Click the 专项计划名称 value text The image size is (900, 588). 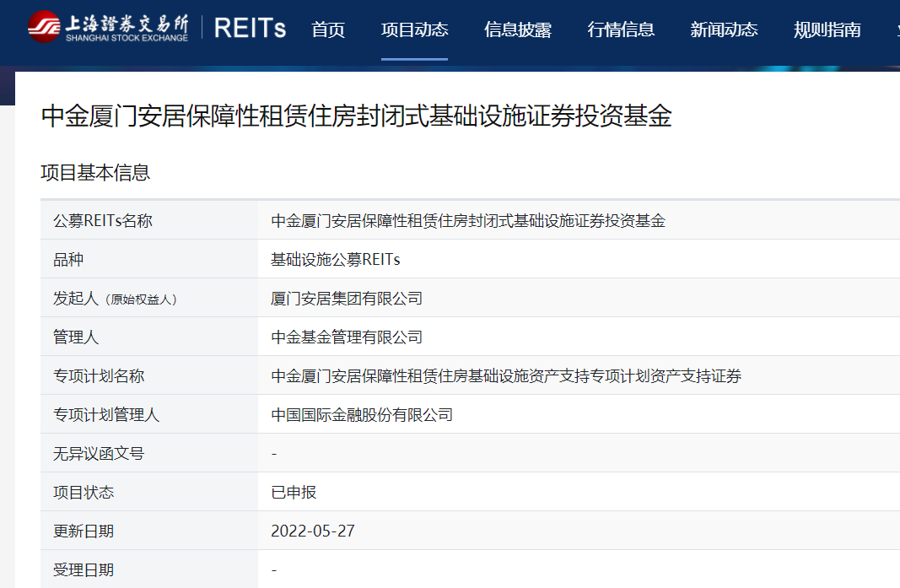tap(506, 376)
